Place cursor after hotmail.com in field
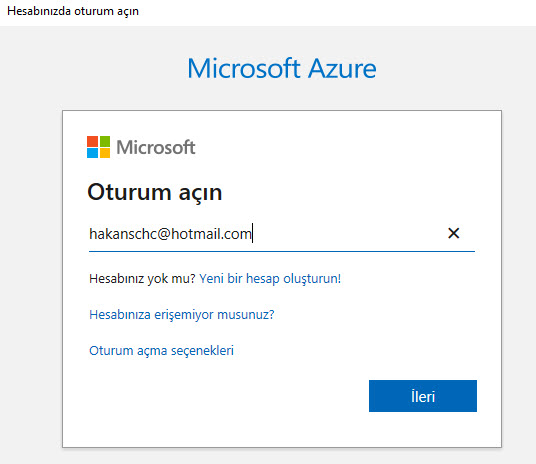 [252, 234]
